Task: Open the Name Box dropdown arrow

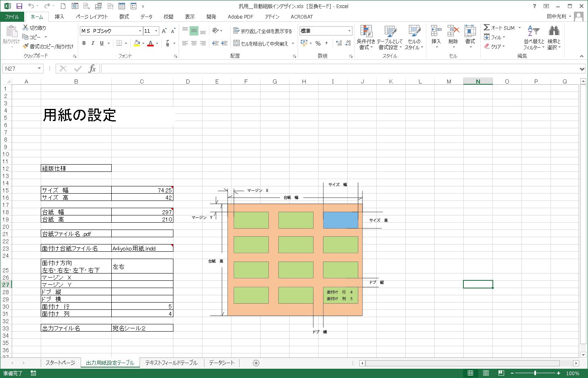Action: pos(39,69)
